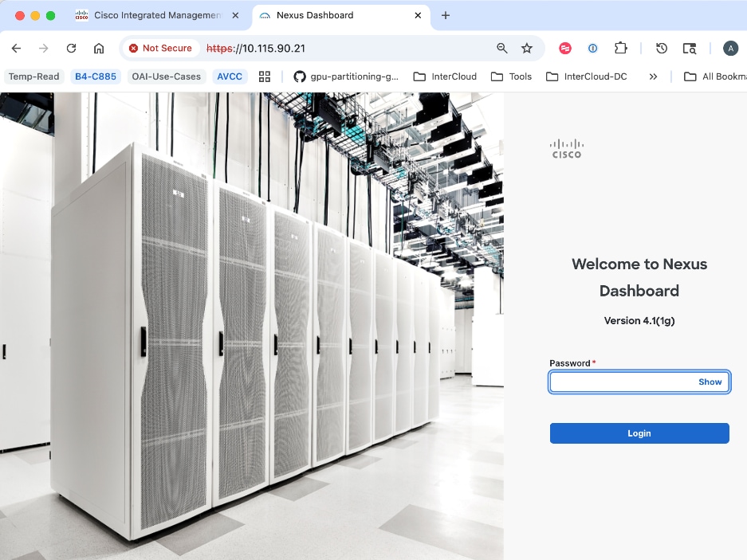747x560 pixels.
Task: Open the side panel search icon
Action: [690, 48]
